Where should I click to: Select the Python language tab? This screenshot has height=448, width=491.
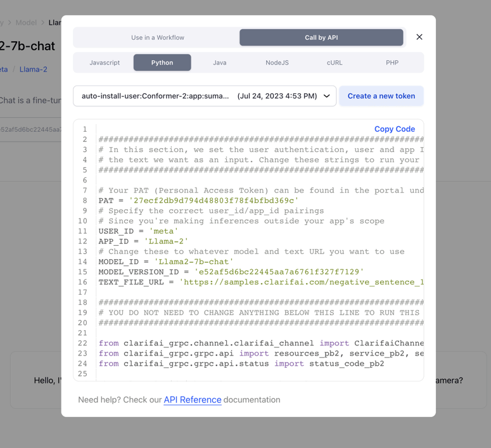pos(162,63)
